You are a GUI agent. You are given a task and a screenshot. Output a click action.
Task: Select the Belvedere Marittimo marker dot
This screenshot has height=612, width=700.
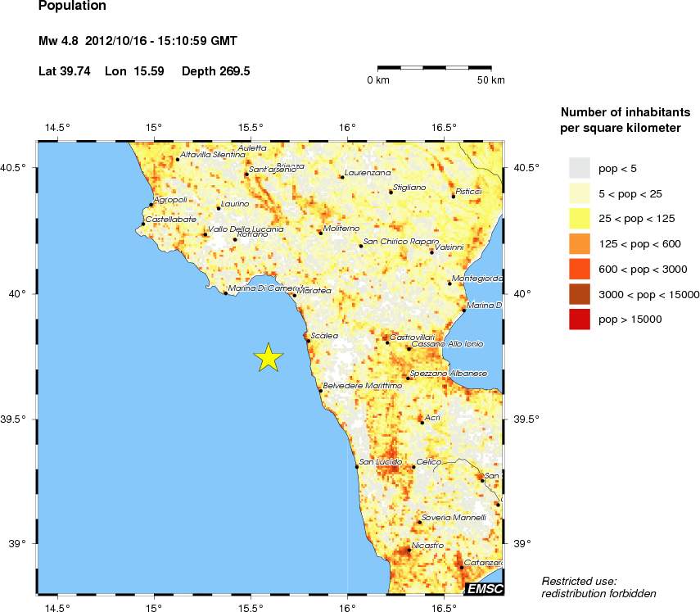tap(320, 391)
